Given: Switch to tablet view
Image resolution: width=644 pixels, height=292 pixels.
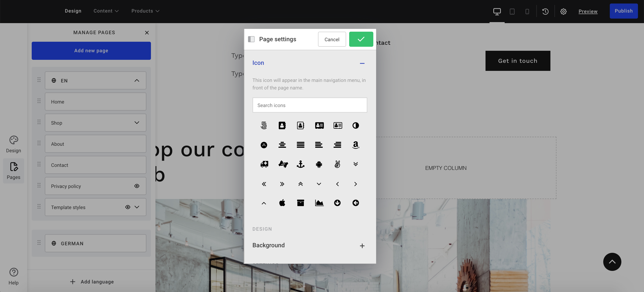Looking at the screenshot, I should click(512, 11).
